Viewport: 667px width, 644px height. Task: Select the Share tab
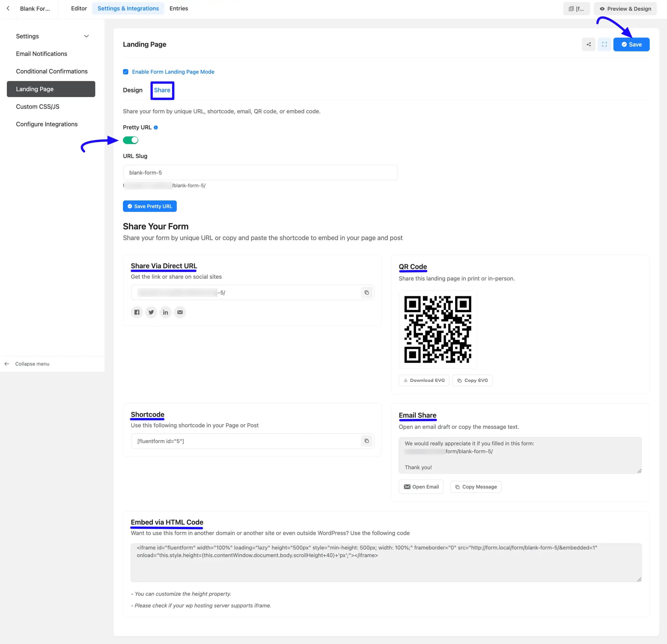[162, 90]
